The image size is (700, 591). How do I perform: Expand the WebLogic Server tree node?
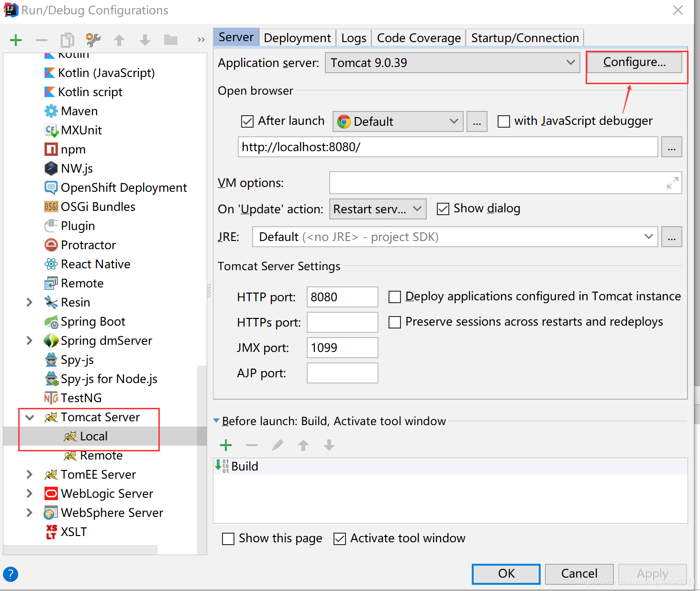pos(30,493)
